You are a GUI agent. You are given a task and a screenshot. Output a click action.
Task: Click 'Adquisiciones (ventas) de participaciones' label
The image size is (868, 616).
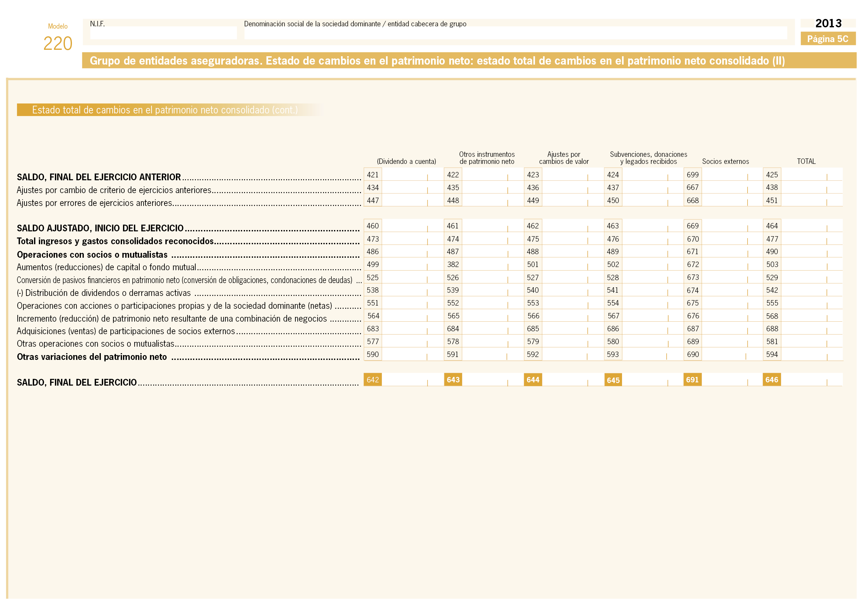[x=126, y=331]
